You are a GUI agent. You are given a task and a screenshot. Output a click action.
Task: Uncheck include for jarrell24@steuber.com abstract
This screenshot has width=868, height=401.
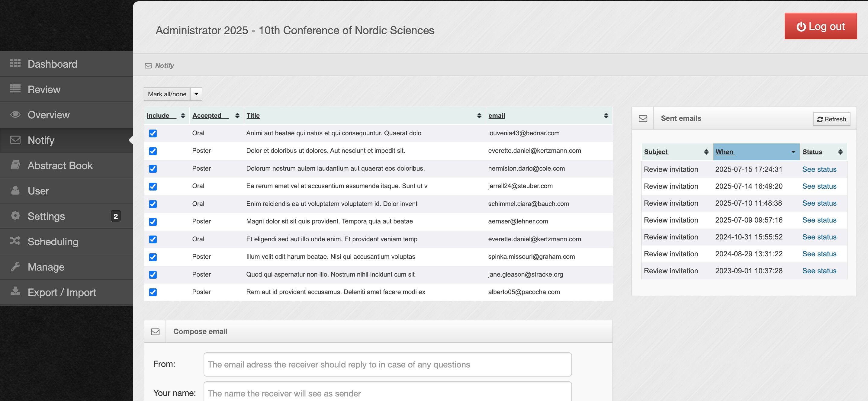coord(153,186)
